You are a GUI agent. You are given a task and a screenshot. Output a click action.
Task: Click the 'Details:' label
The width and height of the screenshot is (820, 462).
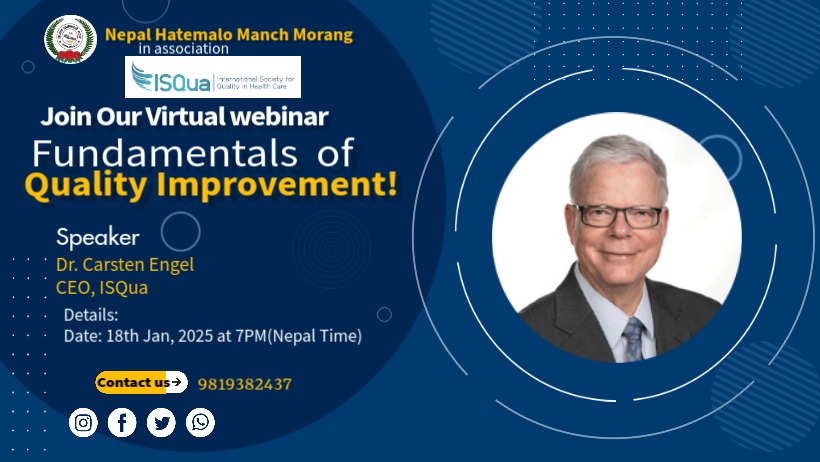[91, 315]
